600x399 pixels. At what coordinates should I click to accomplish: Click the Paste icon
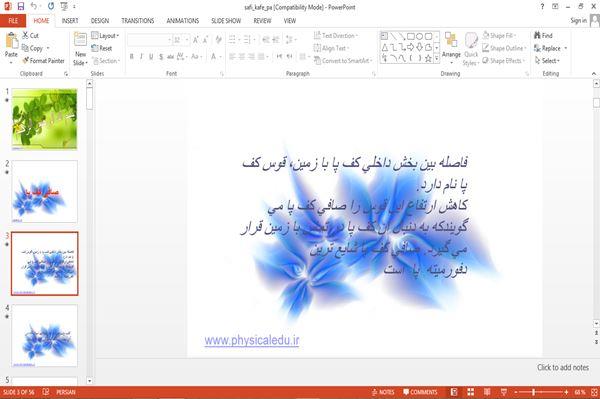coord(11,41)
